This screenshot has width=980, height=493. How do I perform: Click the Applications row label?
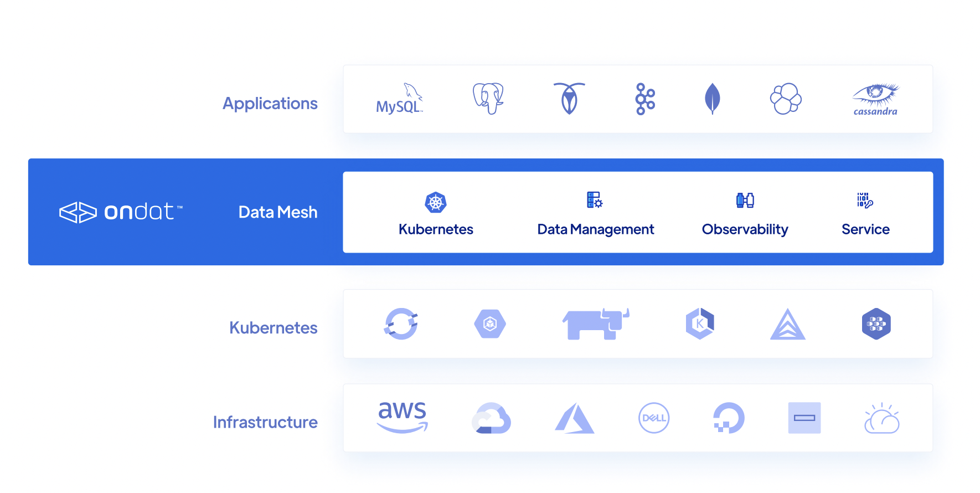[x=270, y=104]
